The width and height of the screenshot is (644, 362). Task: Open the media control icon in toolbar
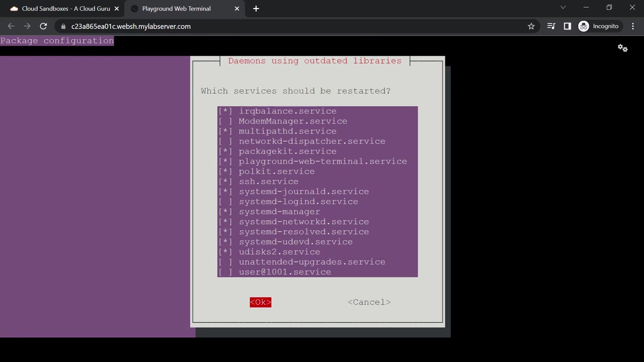(x=551, y=26)
